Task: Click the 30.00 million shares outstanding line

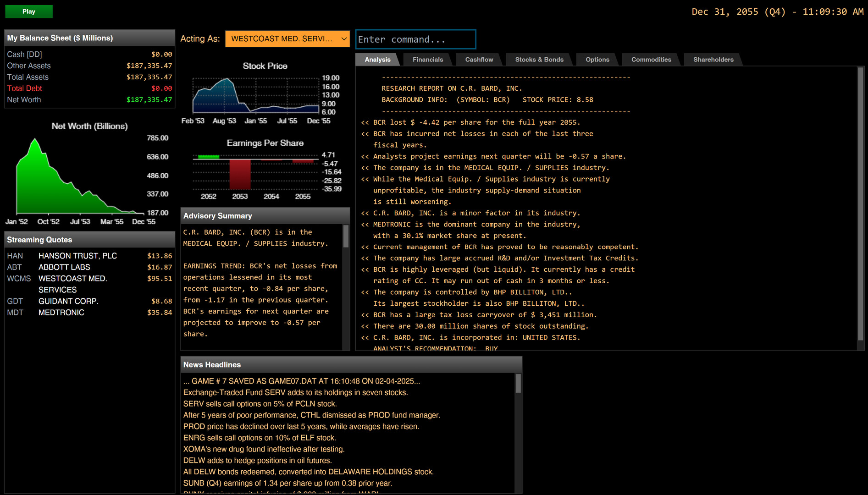Action: click(x=475, y=326)
